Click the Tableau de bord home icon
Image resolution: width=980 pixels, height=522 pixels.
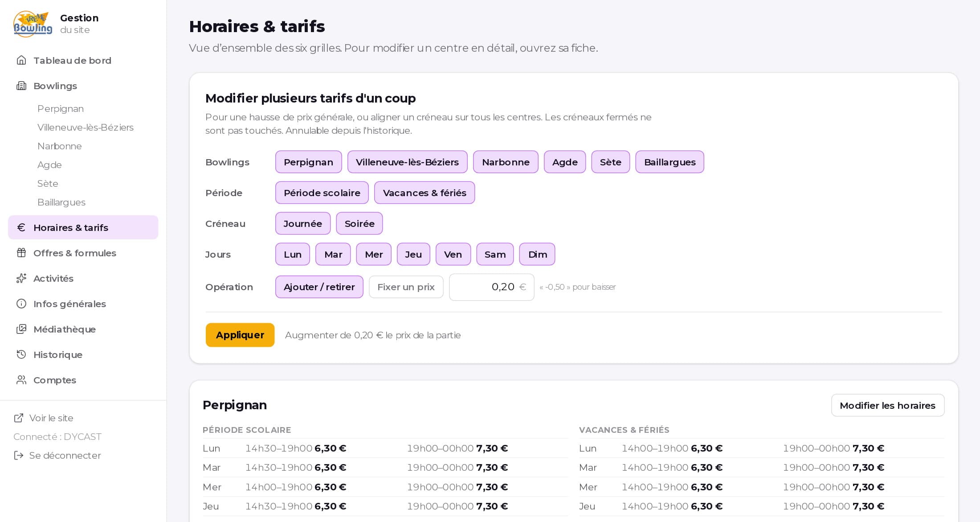(21, 60)
